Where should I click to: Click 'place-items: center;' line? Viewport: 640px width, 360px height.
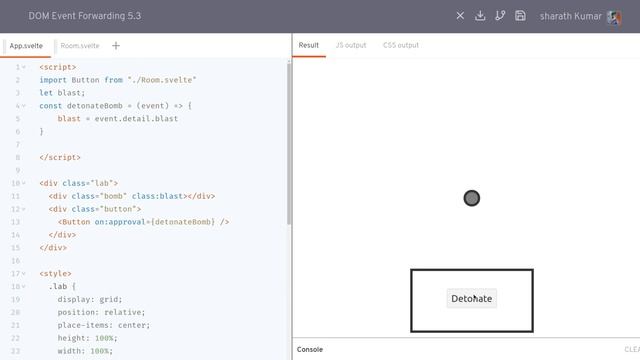coord(104,325)
